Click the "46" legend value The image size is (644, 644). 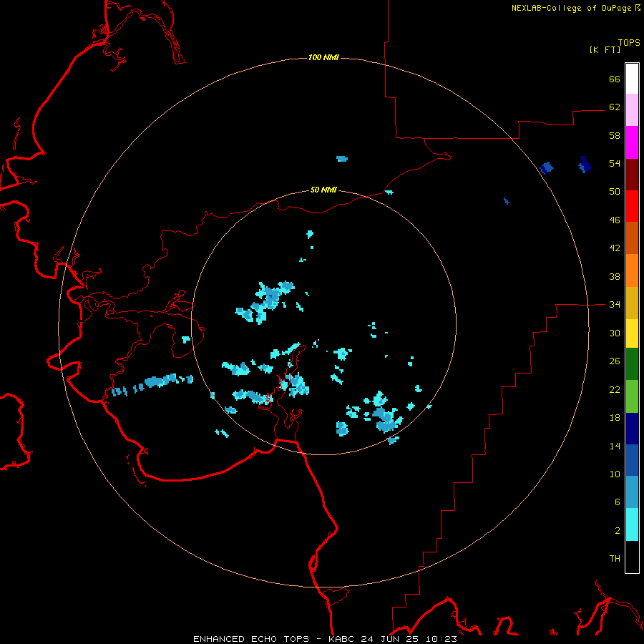tap(615, 220)
